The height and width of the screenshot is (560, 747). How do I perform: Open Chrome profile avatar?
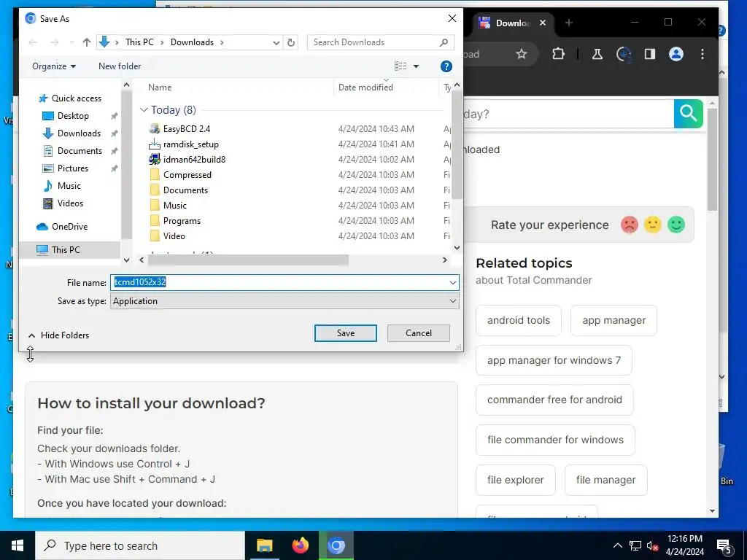click(676, 54)
